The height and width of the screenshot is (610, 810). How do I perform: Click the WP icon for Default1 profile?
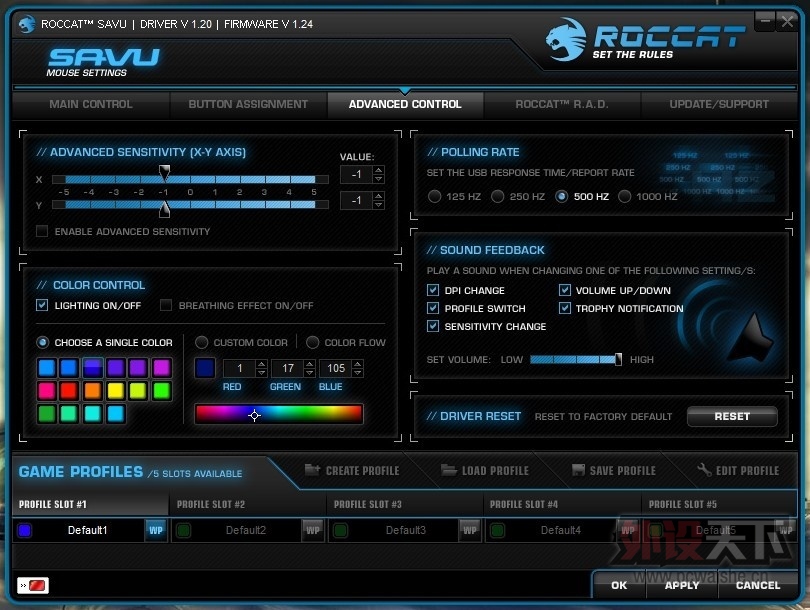click(155, 530)
